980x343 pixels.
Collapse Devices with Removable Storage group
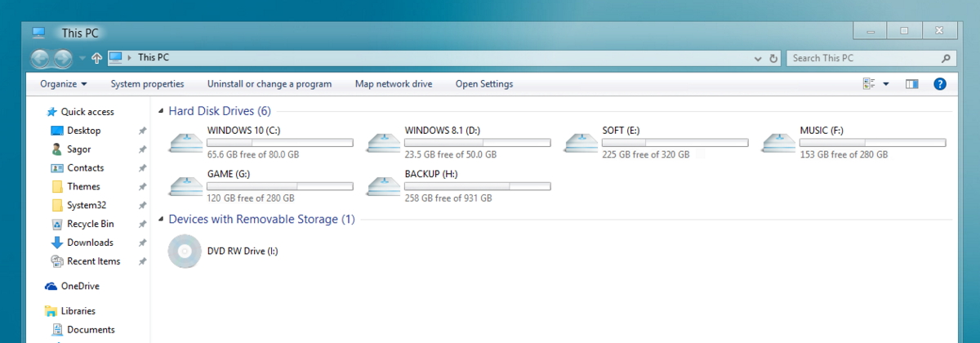point(161,220)
